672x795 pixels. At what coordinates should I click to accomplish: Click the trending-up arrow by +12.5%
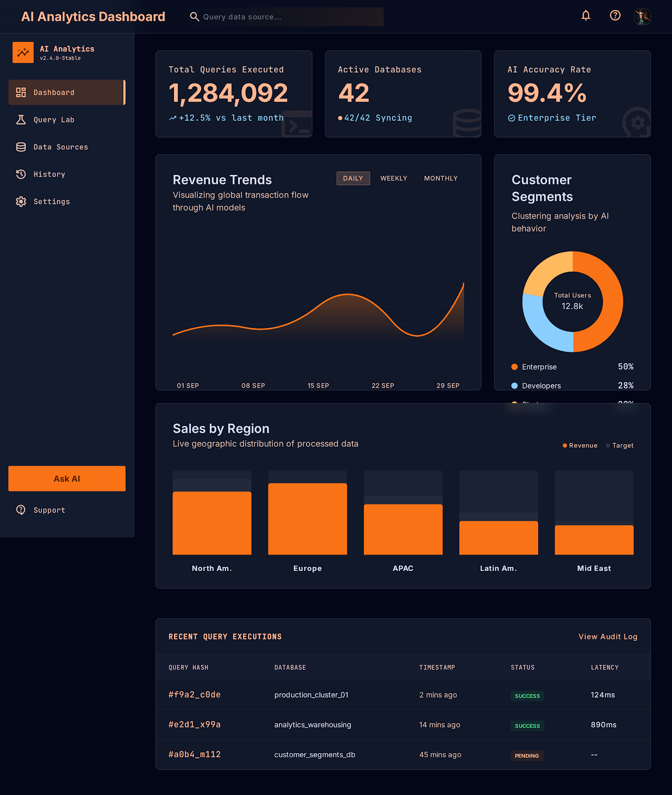pos(172,118)
